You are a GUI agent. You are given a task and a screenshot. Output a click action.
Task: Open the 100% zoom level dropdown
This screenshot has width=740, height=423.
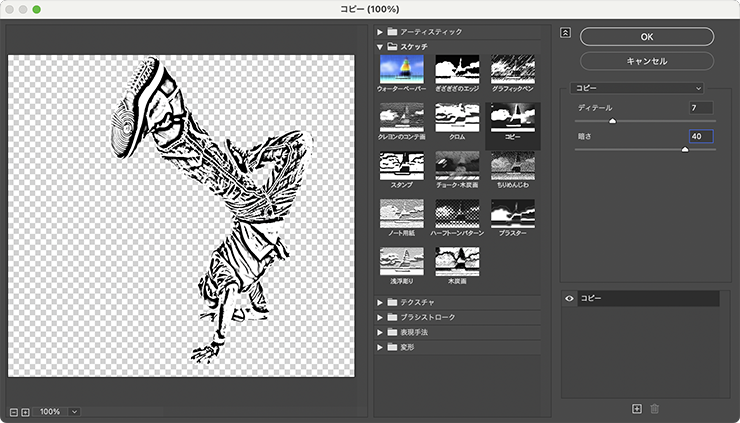75,412
